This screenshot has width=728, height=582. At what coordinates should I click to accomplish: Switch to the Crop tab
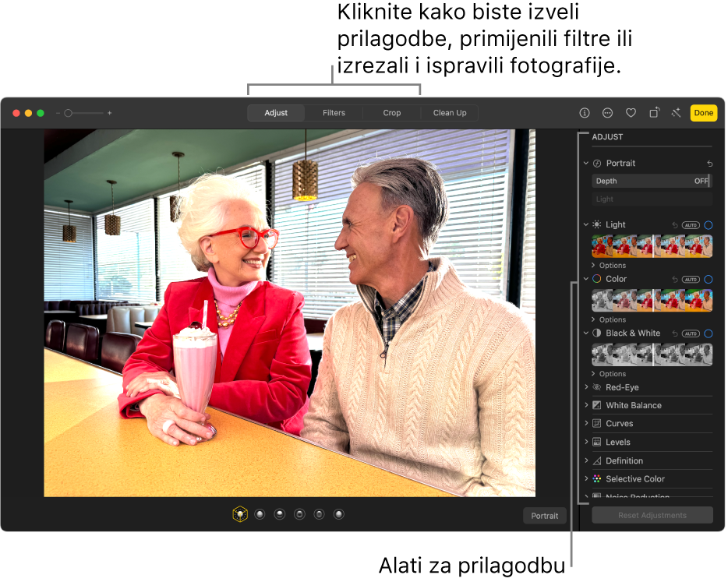tap(391, 112)
